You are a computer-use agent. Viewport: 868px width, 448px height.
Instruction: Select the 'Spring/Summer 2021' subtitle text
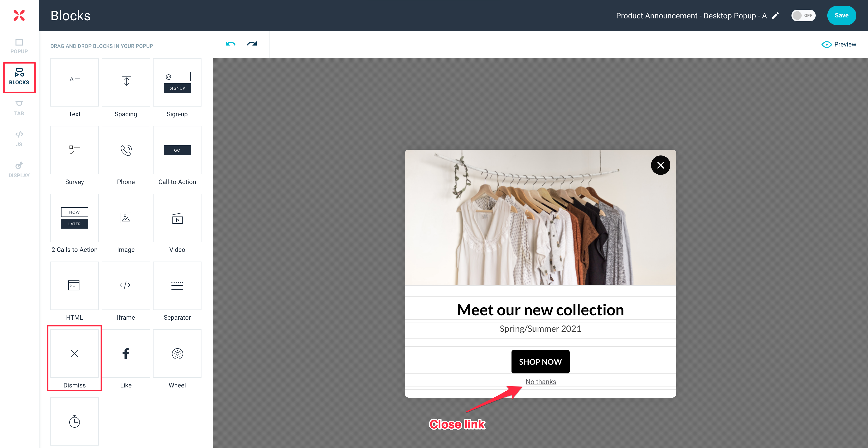(x=541, y=329)
